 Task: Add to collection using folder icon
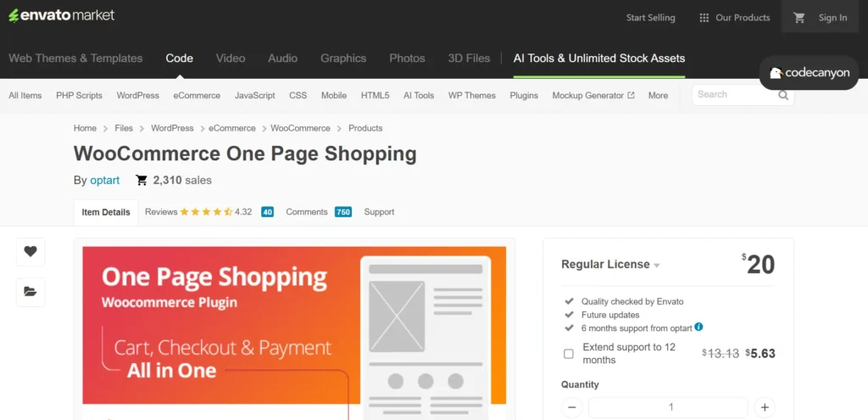click(x=31, y=291)
